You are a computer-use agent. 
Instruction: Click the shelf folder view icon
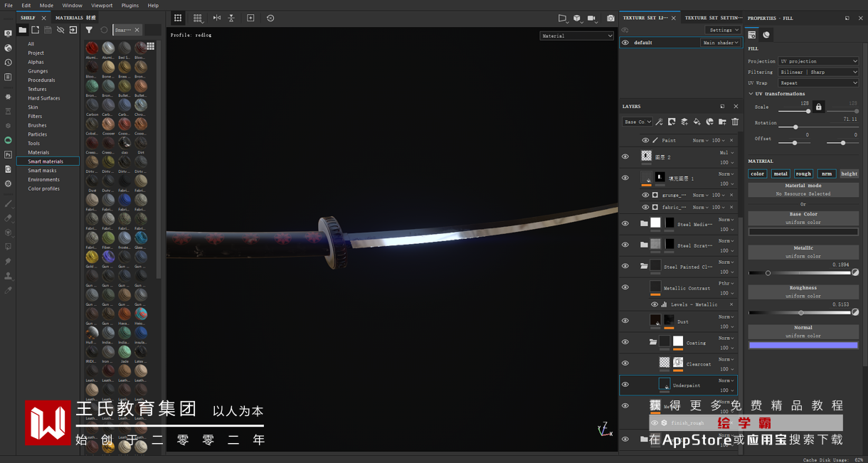(x=23, y=30)
